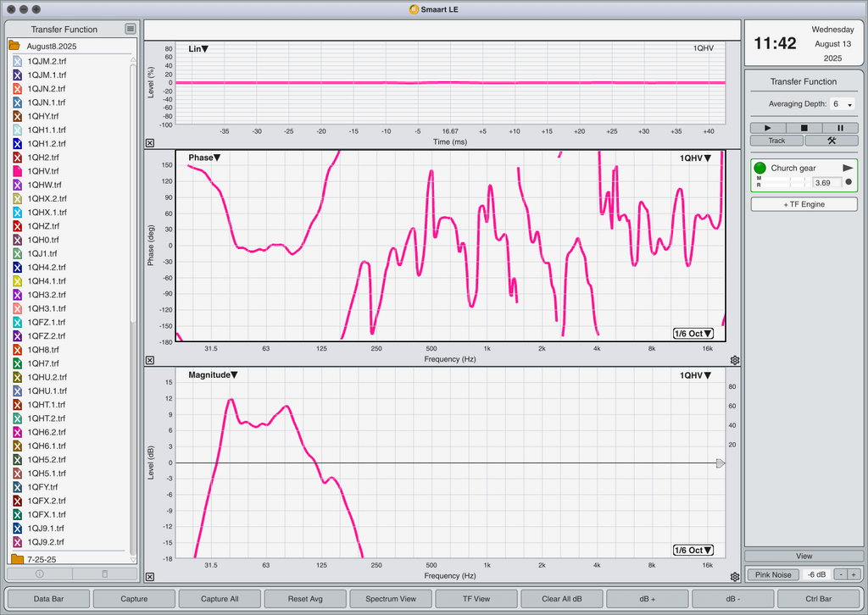
Task: Click the Capture All button
Action: coord(220,598)
